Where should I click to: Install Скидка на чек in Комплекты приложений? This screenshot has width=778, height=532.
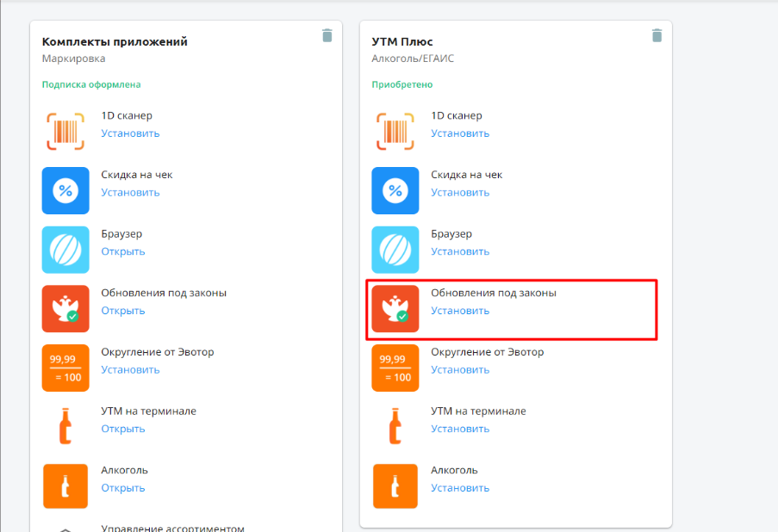pyautogui.click(x=130, y=192)
